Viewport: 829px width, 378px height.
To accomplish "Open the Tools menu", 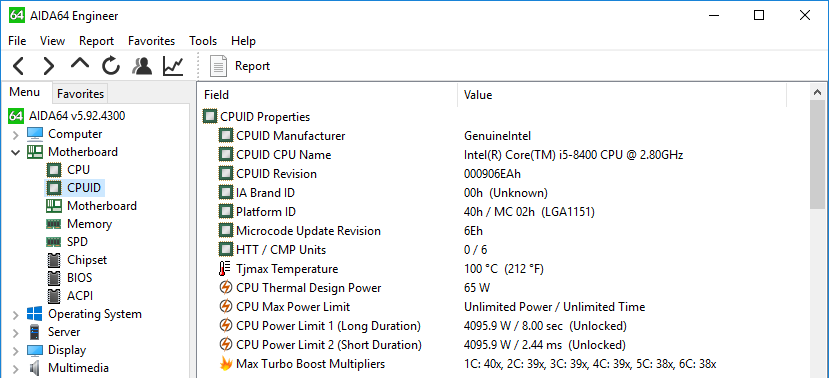I will [203, 41].
